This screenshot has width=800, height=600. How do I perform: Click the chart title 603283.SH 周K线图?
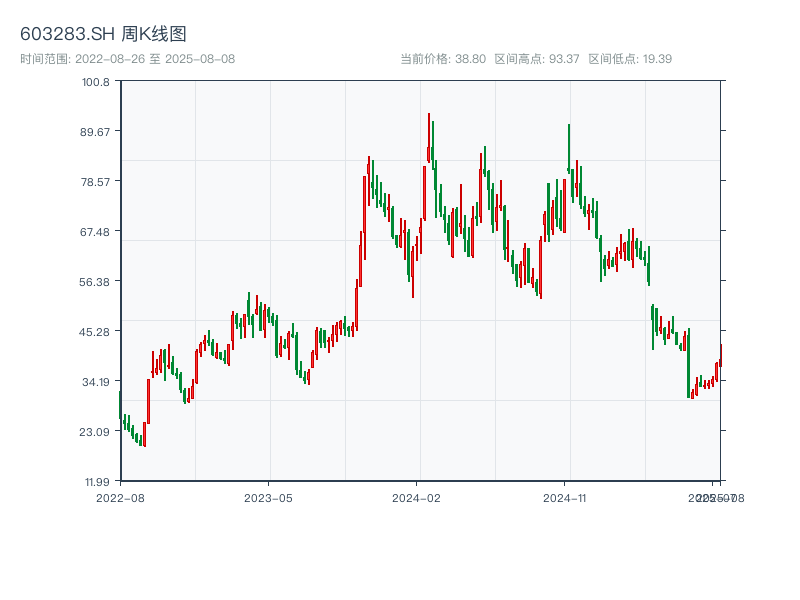(103, 35)
